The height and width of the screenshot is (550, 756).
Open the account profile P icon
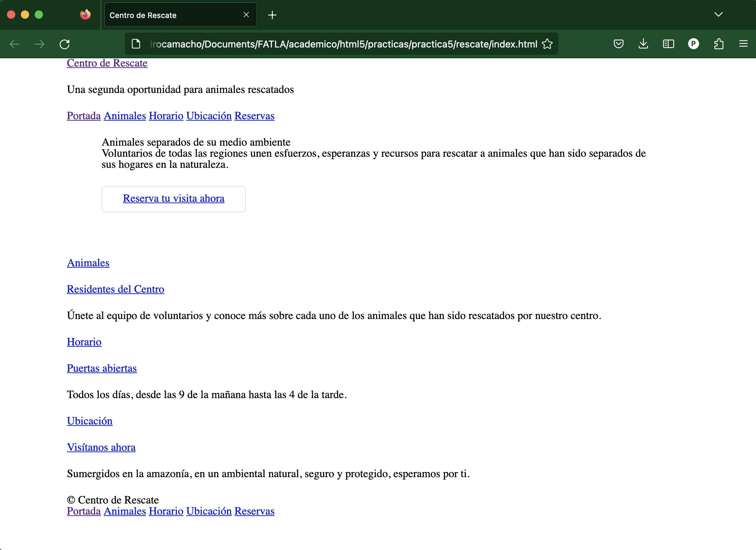(693, 44)
